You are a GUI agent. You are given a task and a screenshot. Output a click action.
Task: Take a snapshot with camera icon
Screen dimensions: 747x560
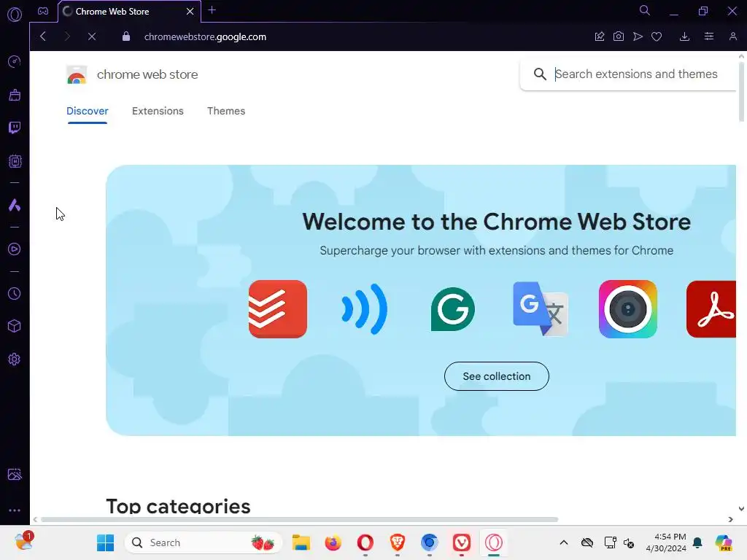619,36
